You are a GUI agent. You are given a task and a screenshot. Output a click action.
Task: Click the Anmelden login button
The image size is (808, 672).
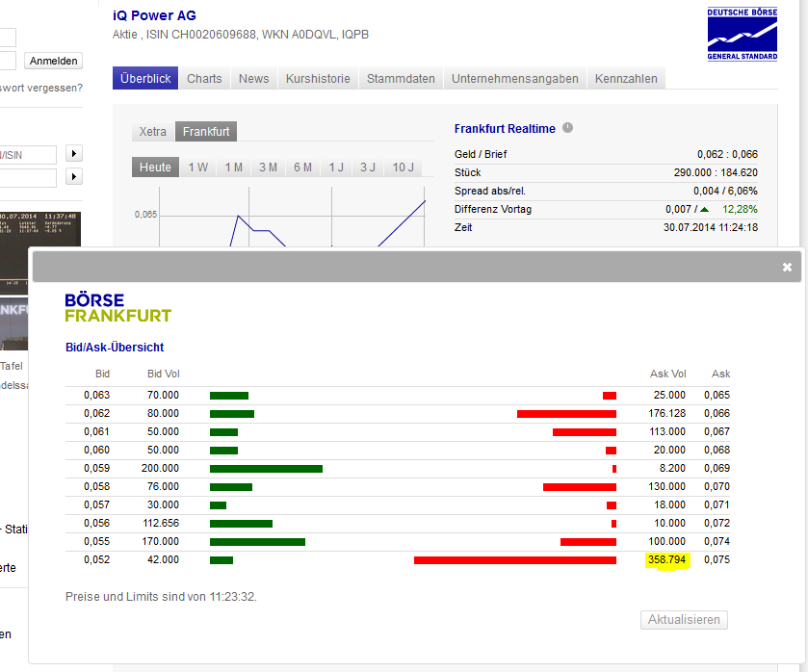(x=53, y=61)
